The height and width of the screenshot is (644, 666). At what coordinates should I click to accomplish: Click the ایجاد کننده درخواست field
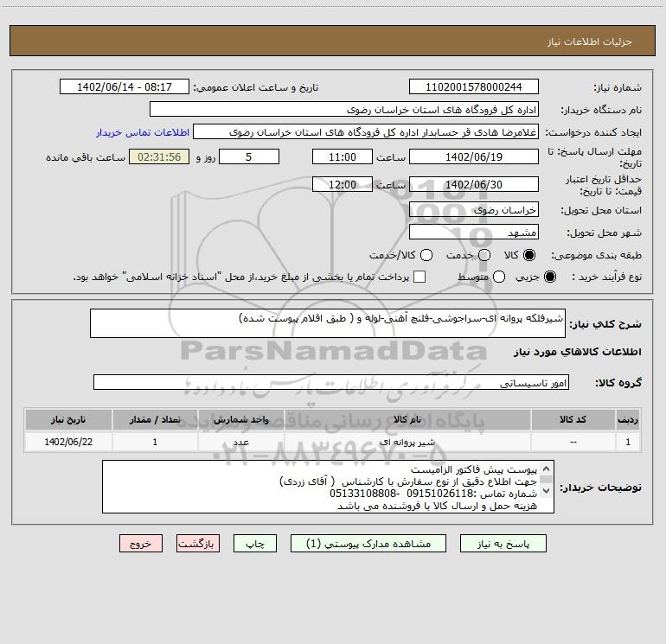tap(366, 131)
